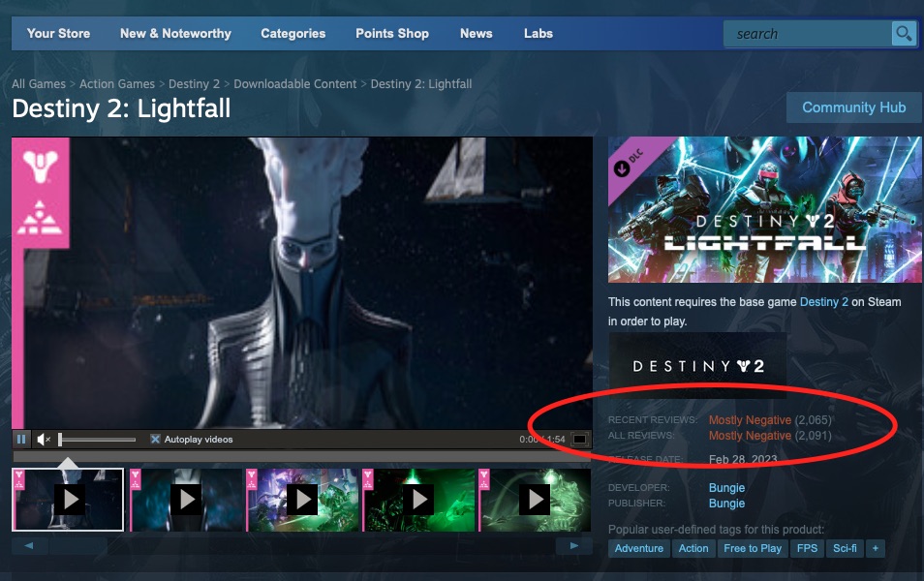This screenshot has height=581, width=924.
Task: Select the FPS tag
Action: click(x=807, y=549)
